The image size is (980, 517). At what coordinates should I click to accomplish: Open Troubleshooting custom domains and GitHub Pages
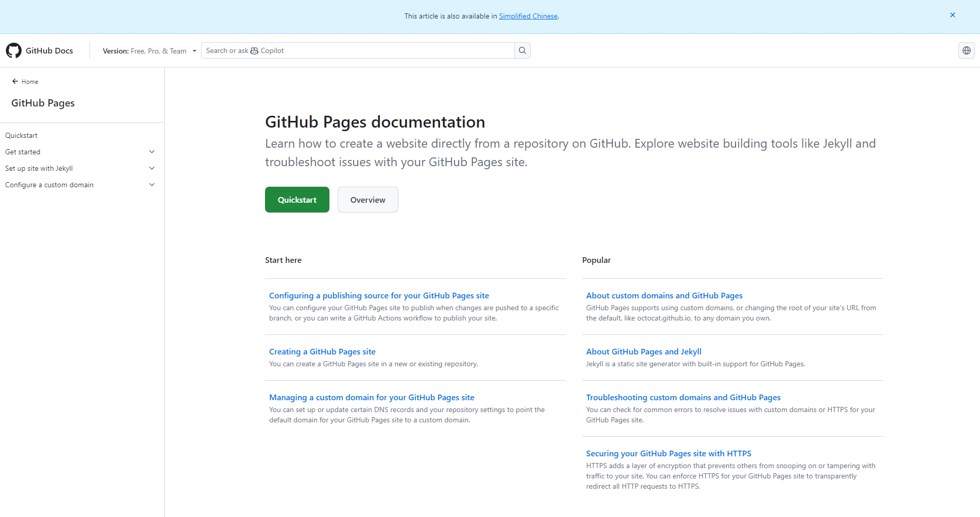pyautogui.click(x=683, y=397)
